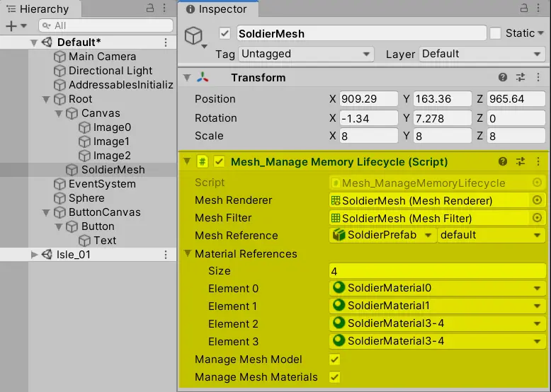Open Element 1 SoldierMaterial1 dropdown
This screenshot has width=551, height=392.
[x=438, y=306]
